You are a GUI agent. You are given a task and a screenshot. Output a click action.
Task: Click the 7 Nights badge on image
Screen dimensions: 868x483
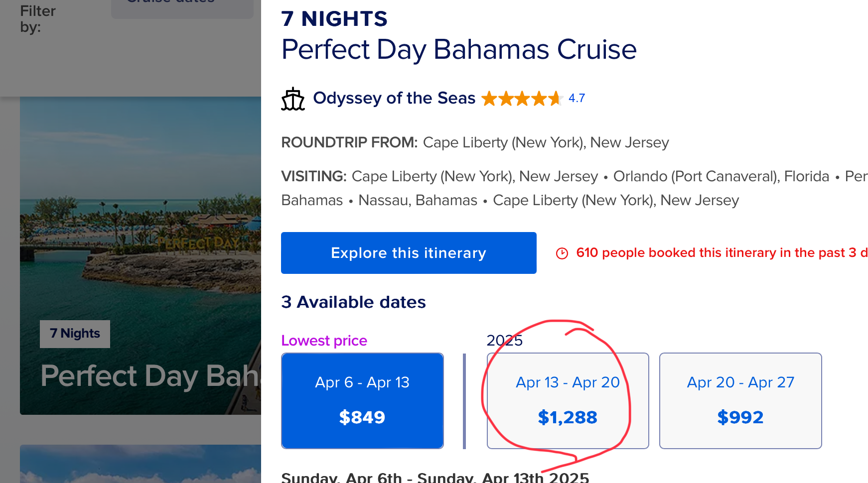click(x=75, y=334)
